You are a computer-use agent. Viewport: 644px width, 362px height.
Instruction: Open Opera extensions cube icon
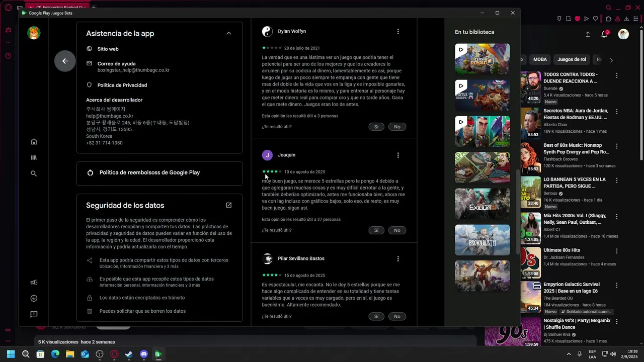point(608,19)
